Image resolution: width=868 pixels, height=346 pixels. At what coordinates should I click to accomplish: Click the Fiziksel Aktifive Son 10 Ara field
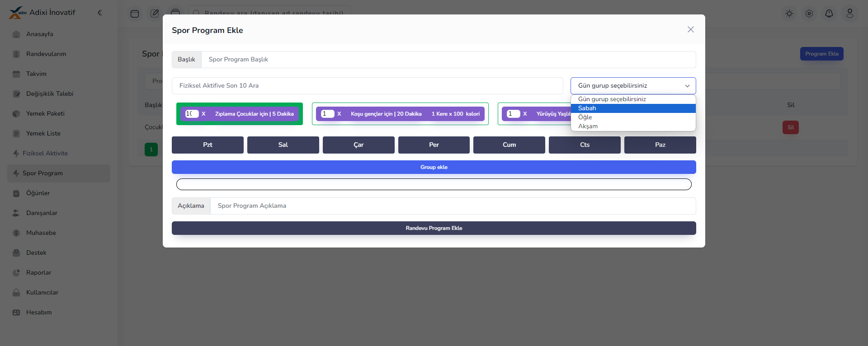pos(367,86)
